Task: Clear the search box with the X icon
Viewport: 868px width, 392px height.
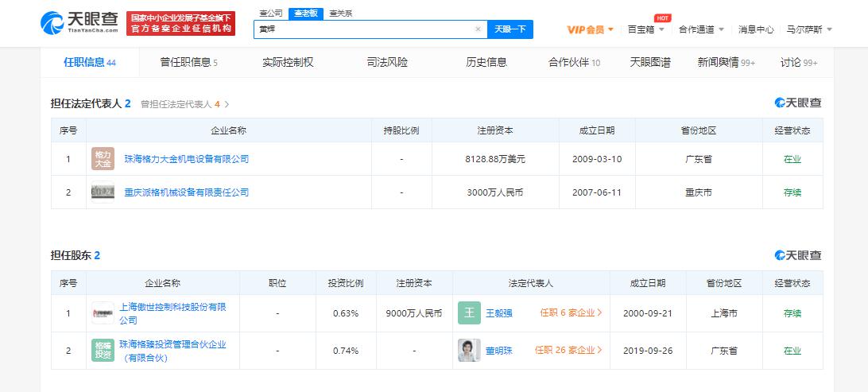Action: pyautogui.click(x=478, y=29)
